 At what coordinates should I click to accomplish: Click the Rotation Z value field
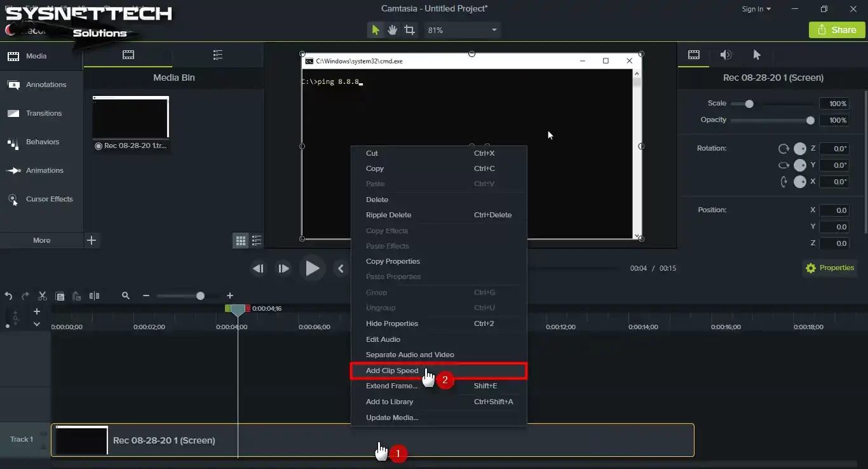834,149
